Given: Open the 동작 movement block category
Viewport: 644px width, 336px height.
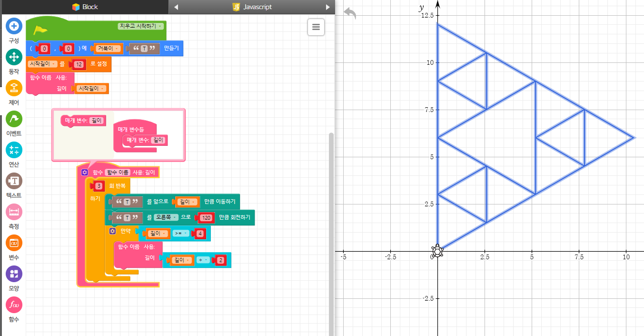Looking at the screenshot, I should coord(14,57).
